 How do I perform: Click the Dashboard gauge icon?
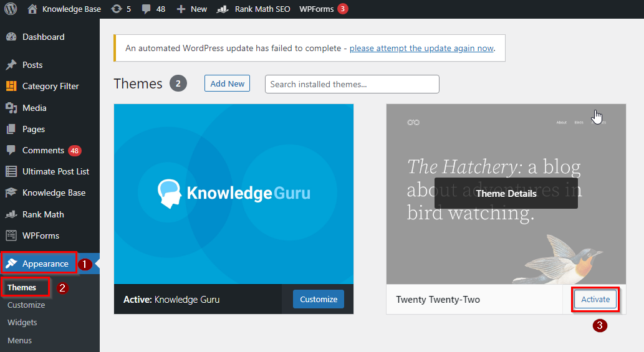point(11,37)
